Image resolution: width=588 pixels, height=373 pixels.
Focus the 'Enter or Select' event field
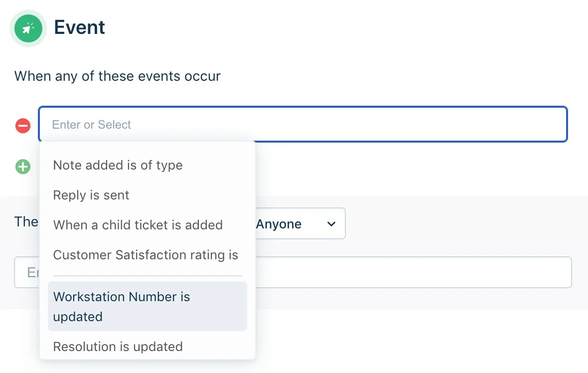click(x=303, y=124)
